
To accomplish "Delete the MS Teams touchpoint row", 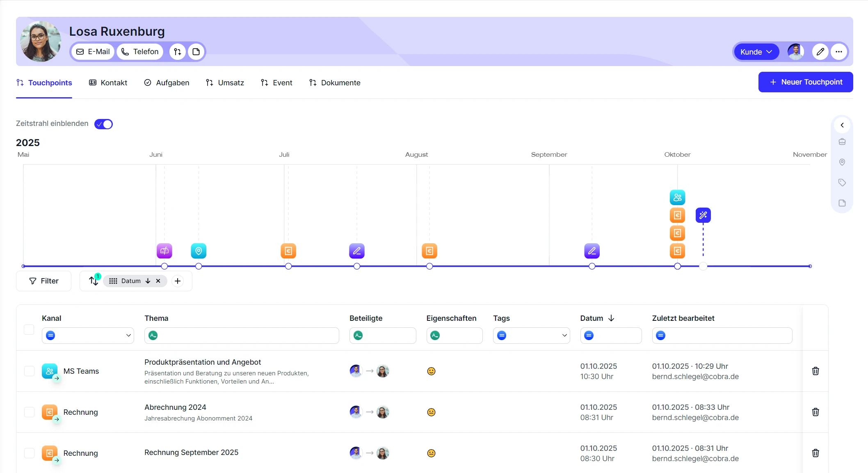I will point(815,371).
